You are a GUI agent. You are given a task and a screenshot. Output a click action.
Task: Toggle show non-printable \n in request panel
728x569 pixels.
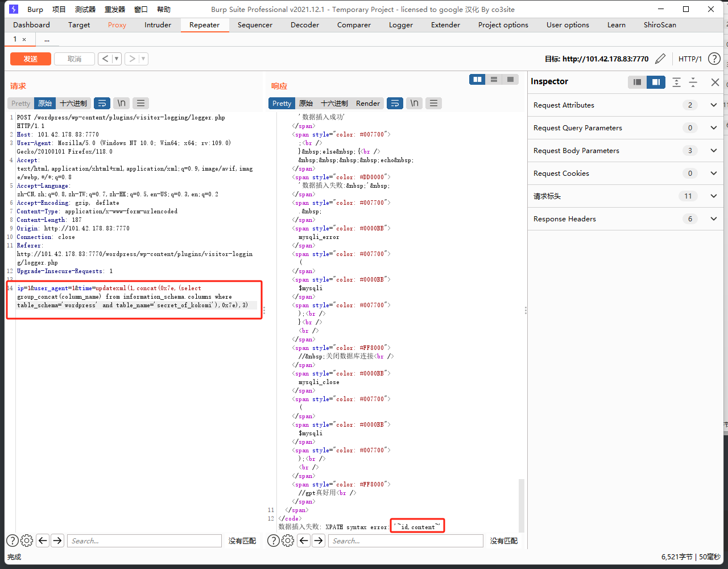[x=121, y=103]
